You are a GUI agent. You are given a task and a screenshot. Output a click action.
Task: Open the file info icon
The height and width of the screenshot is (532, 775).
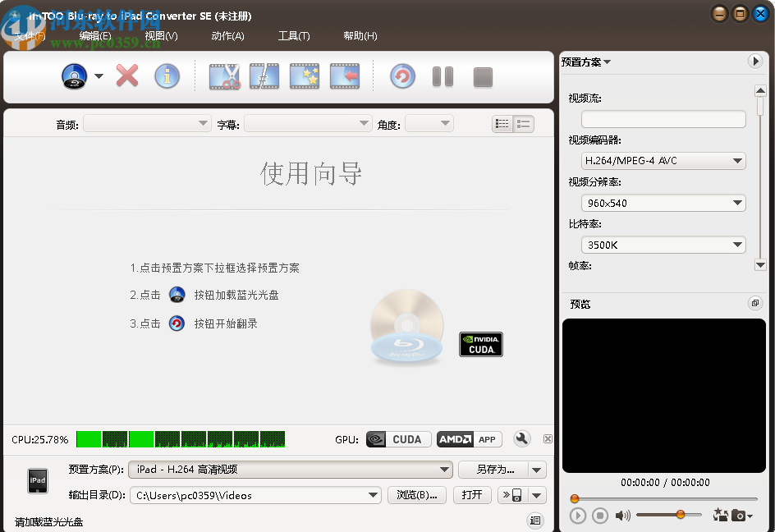(167, 76)
